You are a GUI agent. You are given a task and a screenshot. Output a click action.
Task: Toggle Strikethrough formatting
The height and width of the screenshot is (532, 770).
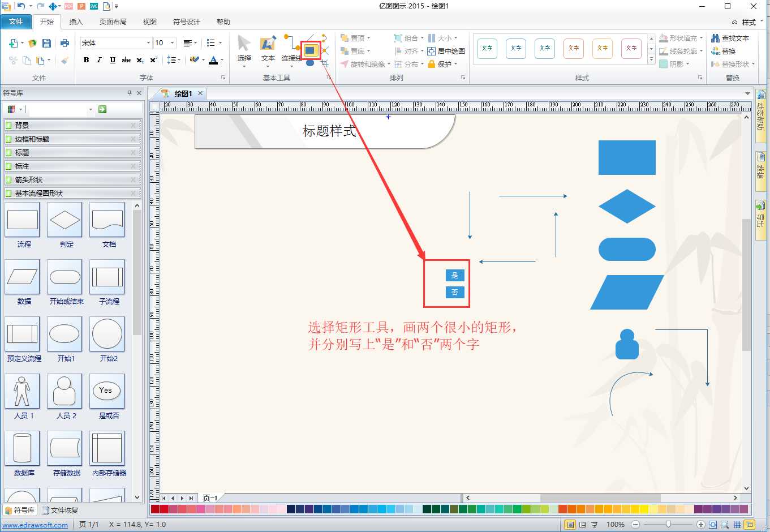(x=126, y=60)
